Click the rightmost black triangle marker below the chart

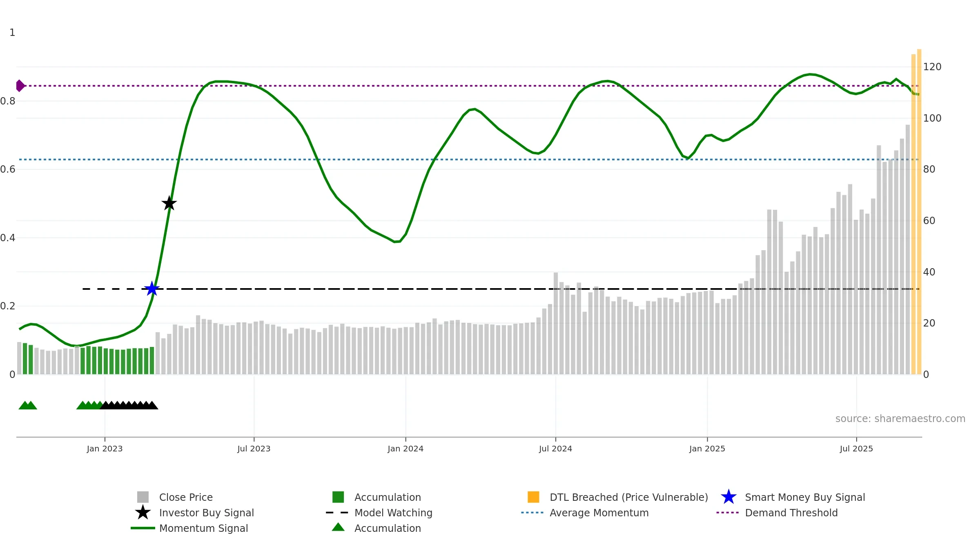tap(152, 405)
